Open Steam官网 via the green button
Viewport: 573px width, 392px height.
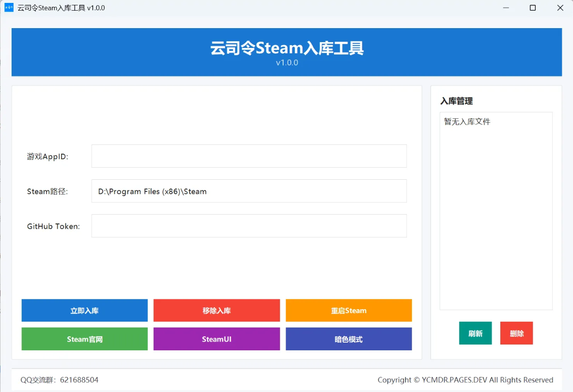84,339
